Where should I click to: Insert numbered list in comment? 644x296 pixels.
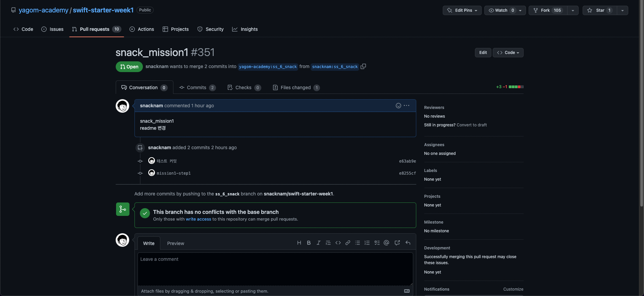tap(367, 243)
